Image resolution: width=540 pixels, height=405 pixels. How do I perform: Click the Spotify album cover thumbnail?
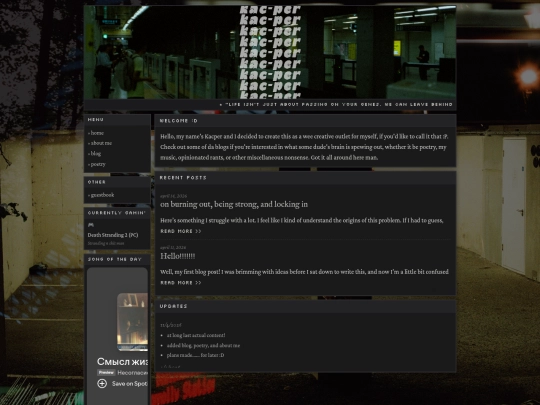point(132,322)
